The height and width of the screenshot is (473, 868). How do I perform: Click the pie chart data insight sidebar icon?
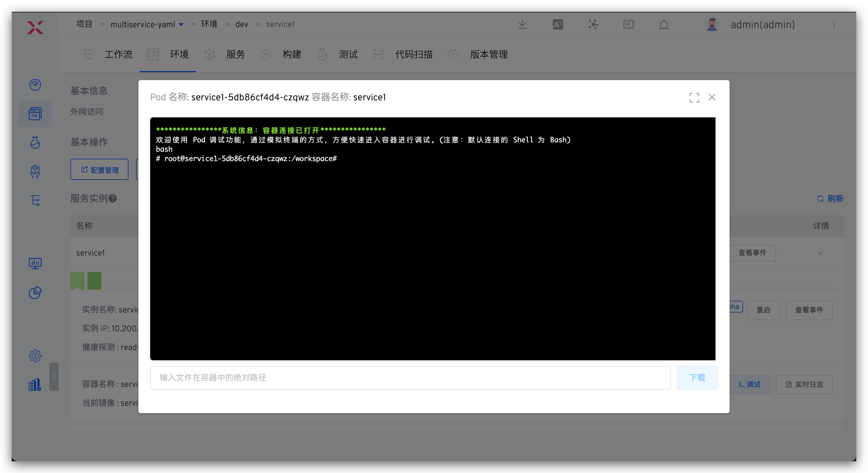click(x=35, y=292)
